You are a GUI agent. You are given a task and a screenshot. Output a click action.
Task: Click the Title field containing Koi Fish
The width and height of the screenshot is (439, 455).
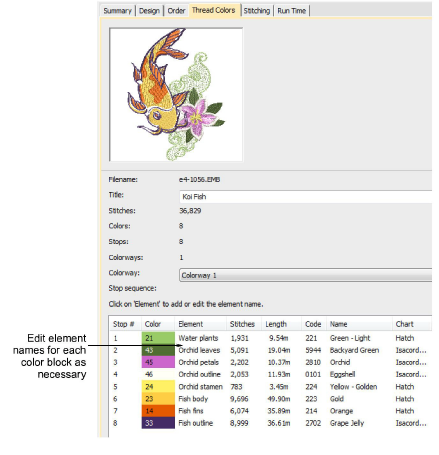[305, 197]
